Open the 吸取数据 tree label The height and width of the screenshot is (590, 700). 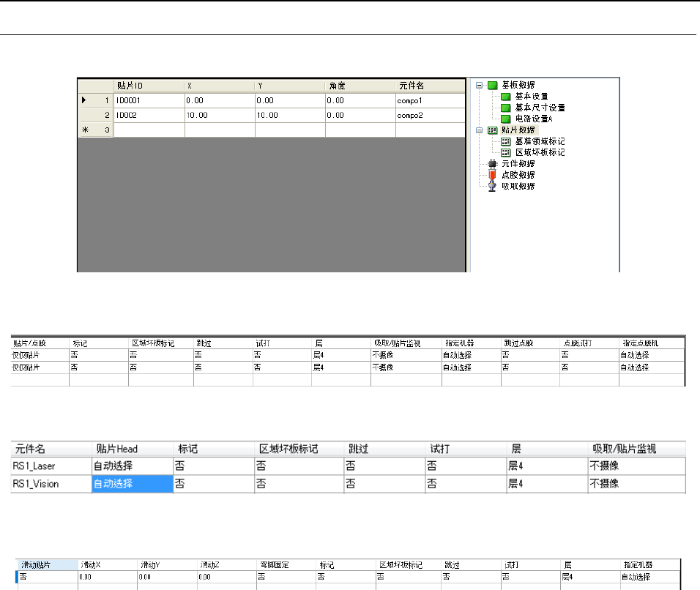pos(518,186)
